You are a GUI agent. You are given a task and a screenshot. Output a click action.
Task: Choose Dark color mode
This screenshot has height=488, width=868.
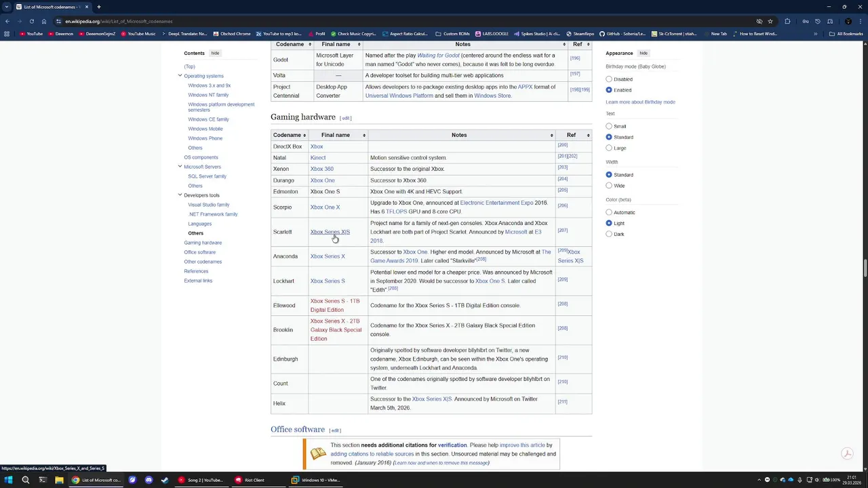(609, 234)
